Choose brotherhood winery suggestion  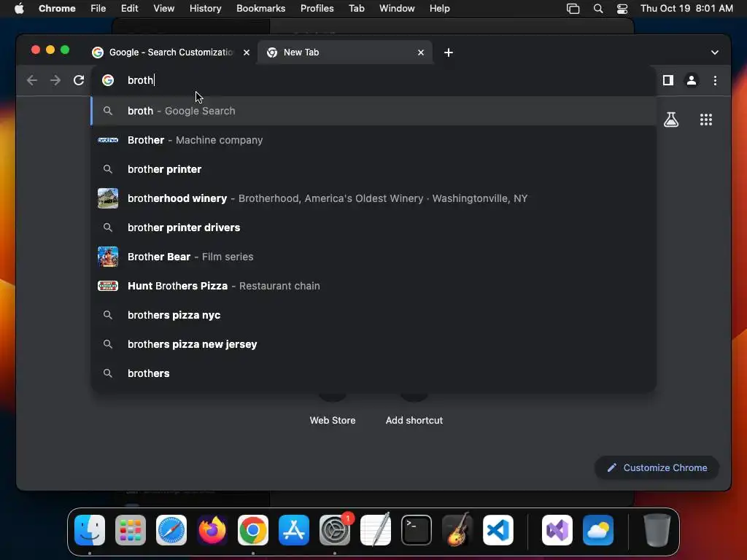coord(373,198)
